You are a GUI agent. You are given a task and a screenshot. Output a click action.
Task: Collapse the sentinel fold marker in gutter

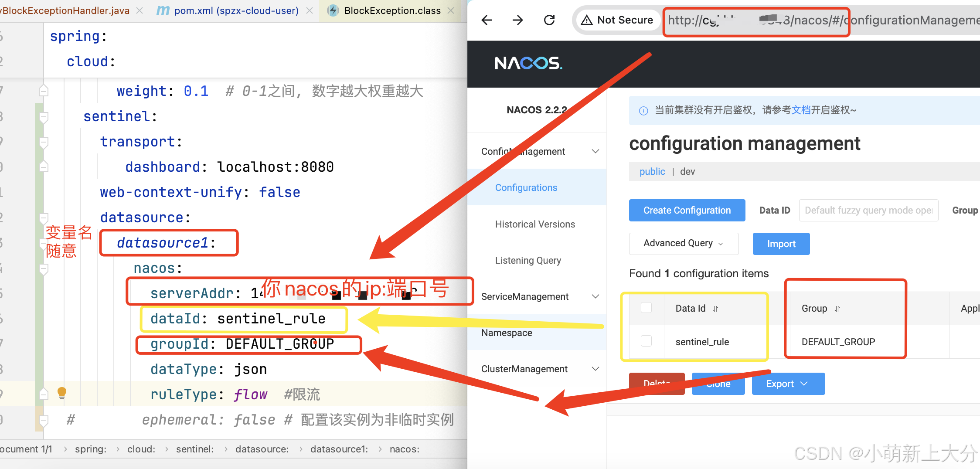click(x=44, y=117)
